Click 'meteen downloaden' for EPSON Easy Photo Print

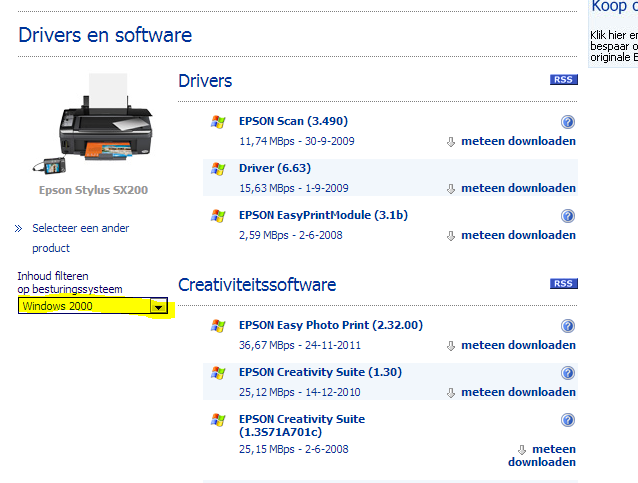518,345
